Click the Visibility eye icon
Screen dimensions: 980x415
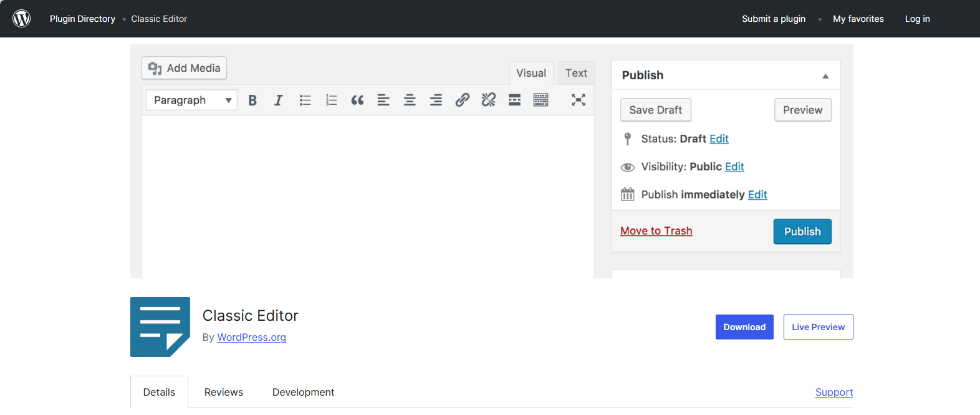click(628, 167)
